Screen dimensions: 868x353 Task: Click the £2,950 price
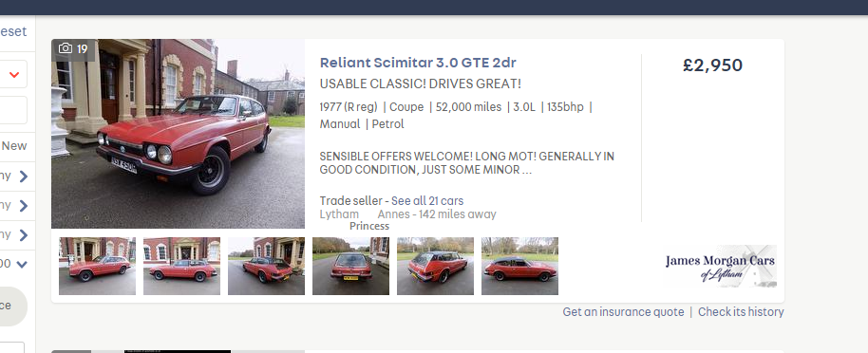(712, 65)
